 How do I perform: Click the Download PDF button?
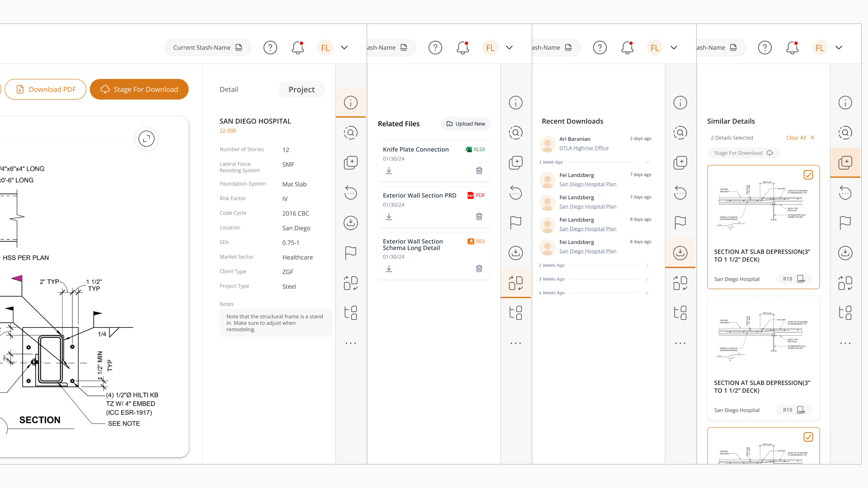pos(45,89)
